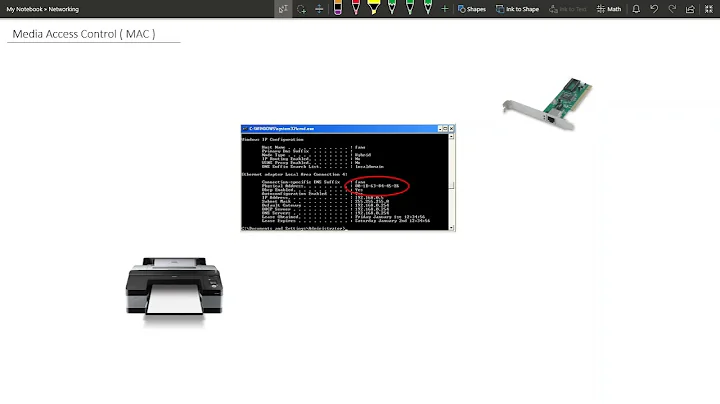Activate Ink to Shape

point(517,9)
